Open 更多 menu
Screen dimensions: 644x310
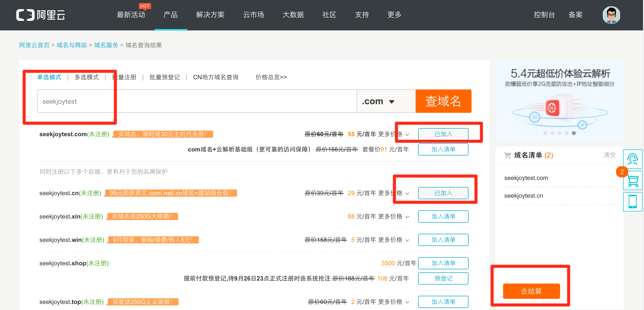[x=394, y=15]
